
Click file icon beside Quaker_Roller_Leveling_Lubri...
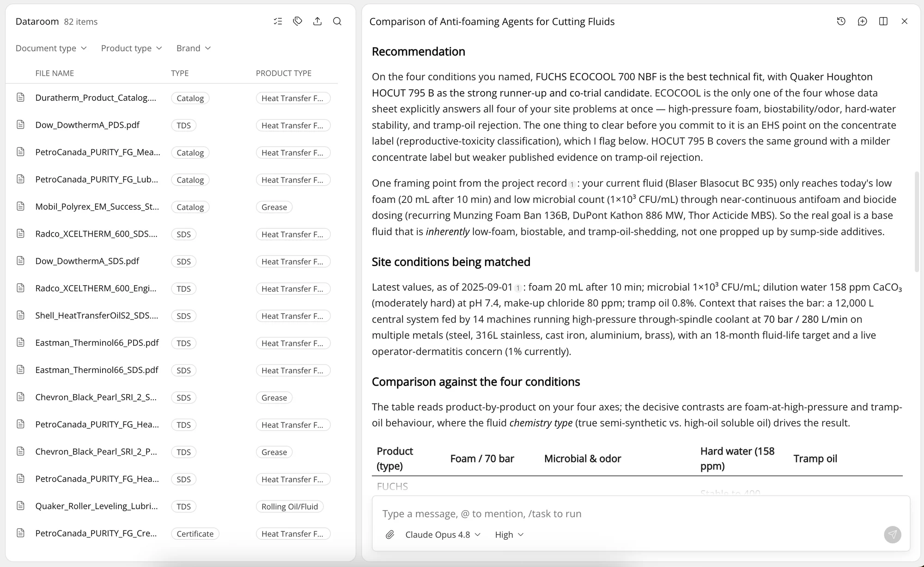20,506
